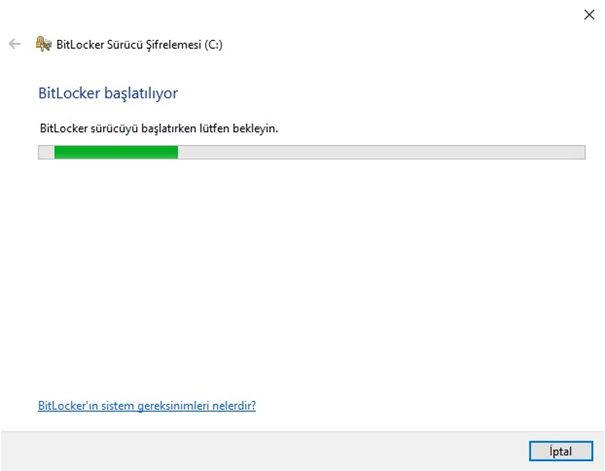Close the BitLocker dialog window
The image size is (605, 471).
click(589, 15)
